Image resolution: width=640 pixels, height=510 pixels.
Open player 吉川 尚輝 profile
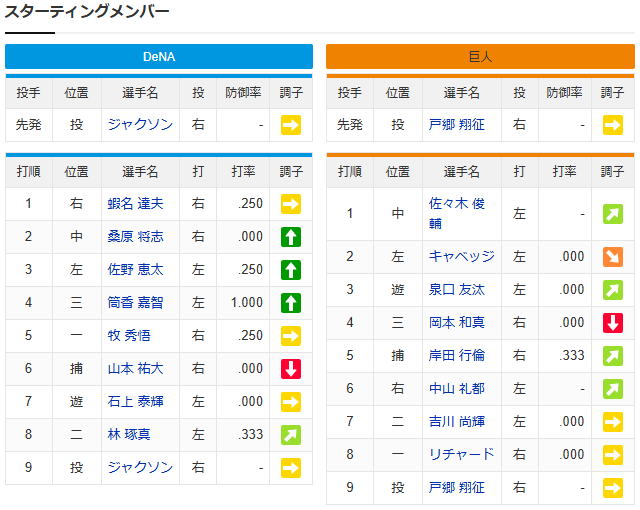coord(457,421)
